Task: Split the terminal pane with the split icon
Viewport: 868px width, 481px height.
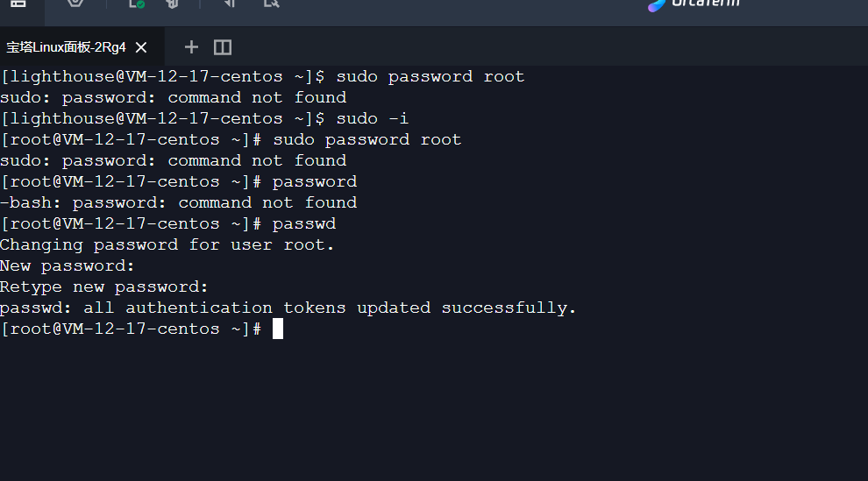Action: coord(223,47)
